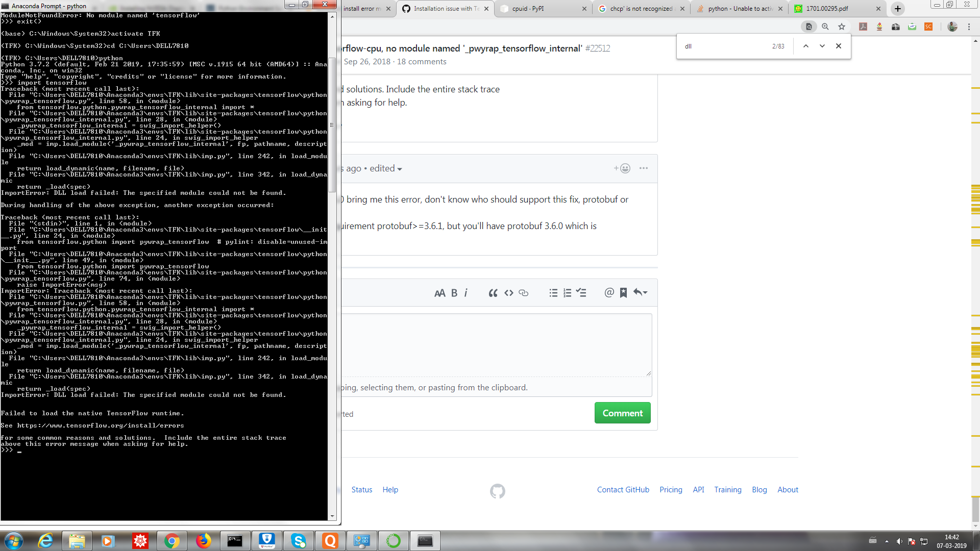Close the 'cpuid · PyPI' tab
Viewport: 980px width, 551px height.
(x=584, y=9)
